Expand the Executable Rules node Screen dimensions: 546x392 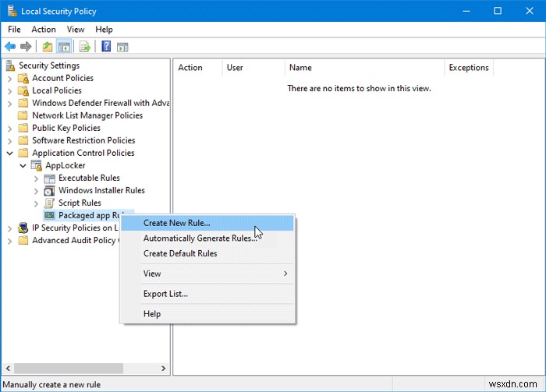36,178
